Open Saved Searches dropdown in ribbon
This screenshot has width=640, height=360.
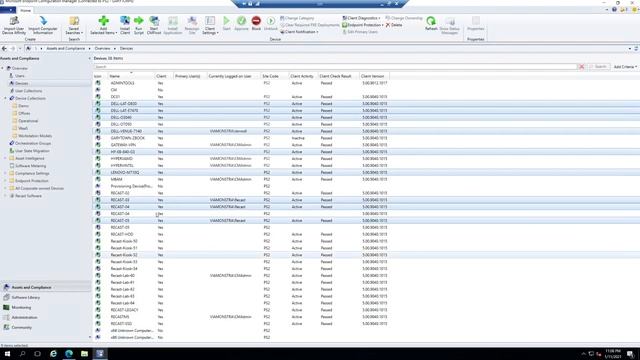tap(74, 25)
